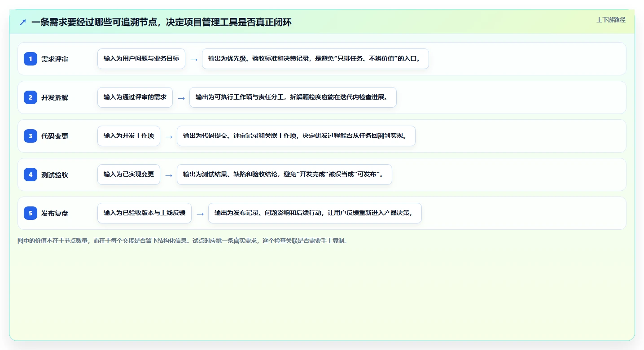Click the arrow in the 代码变更 row
The image size is (644, 350).
(x=169, y=136)
